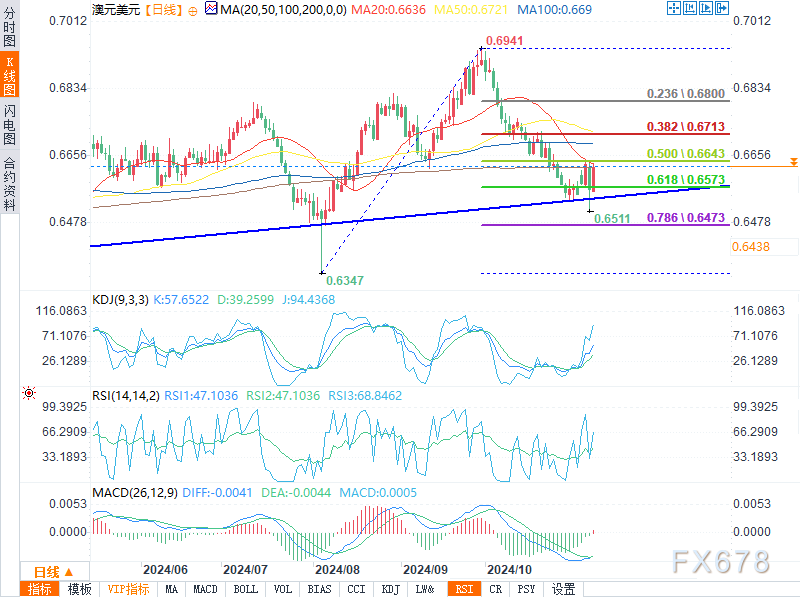Click the 0.6941 high price label
800x597 pixels.
(503, 41)
